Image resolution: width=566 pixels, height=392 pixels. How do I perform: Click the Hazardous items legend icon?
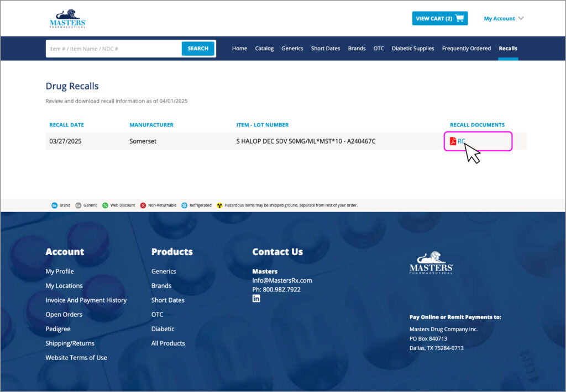click(219, 205)
